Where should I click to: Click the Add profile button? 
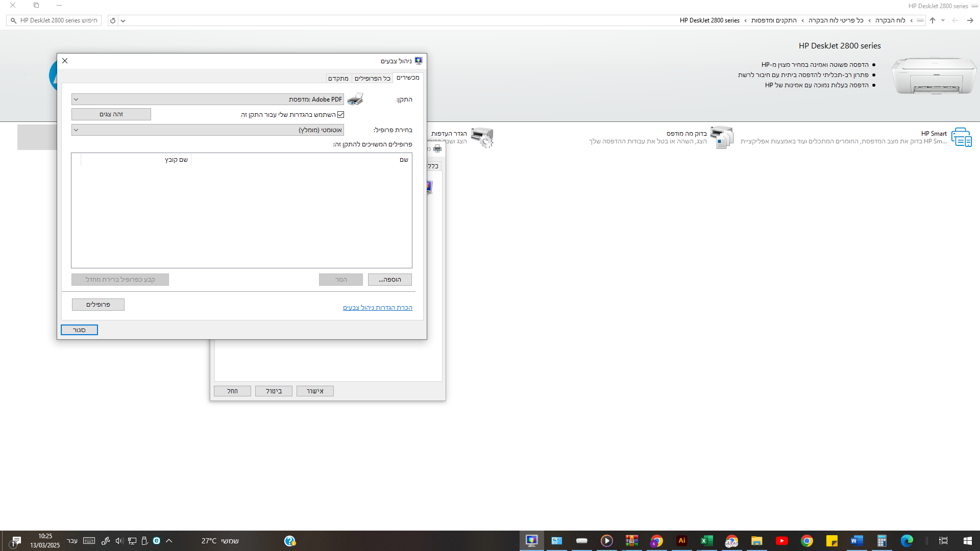point(389,280)
